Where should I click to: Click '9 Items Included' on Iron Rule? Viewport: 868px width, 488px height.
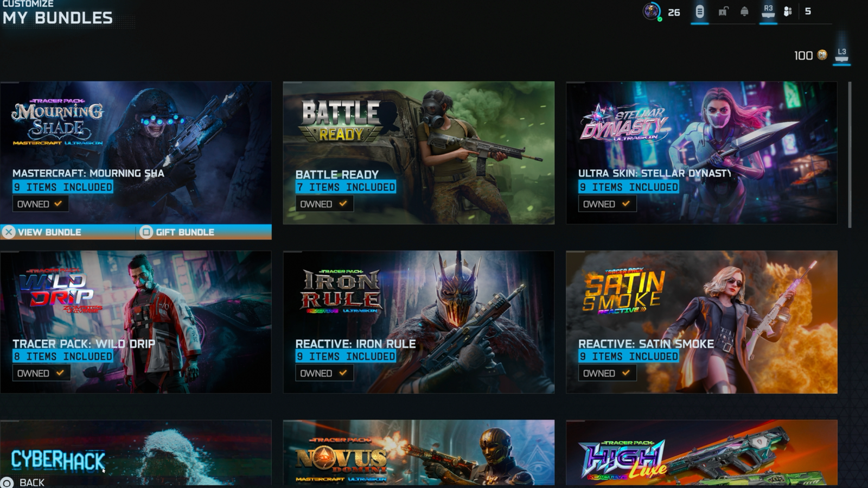[x=346, y=356]
